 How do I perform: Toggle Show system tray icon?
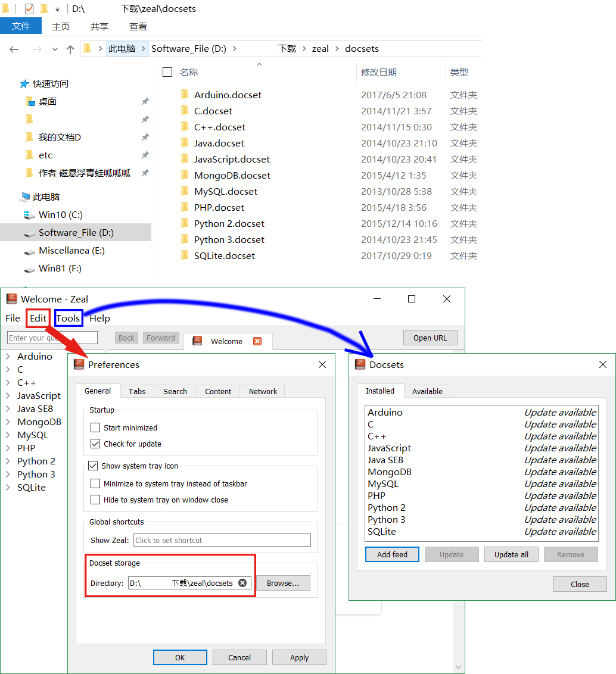pos(93,466)
